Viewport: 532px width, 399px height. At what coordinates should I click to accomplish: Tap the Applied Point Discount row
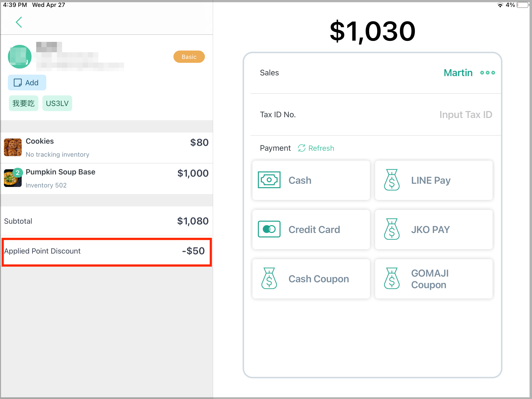tap(107, 251)
